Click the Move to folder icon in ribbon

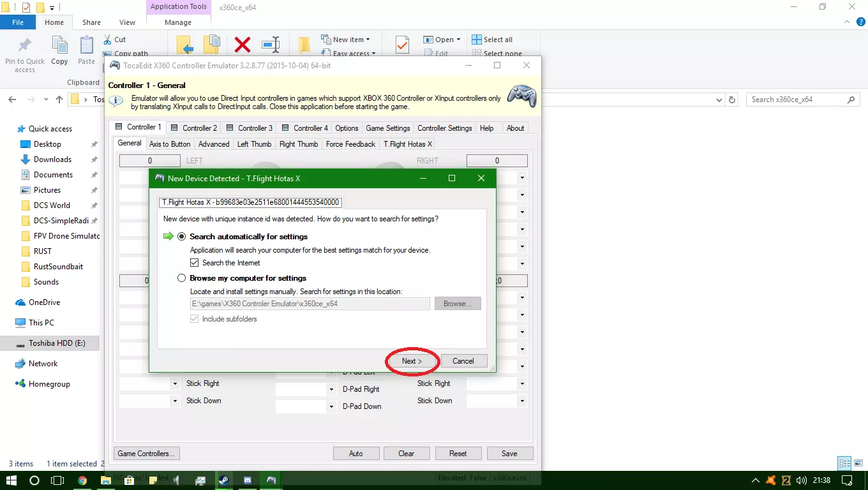[x=185, y=45]
